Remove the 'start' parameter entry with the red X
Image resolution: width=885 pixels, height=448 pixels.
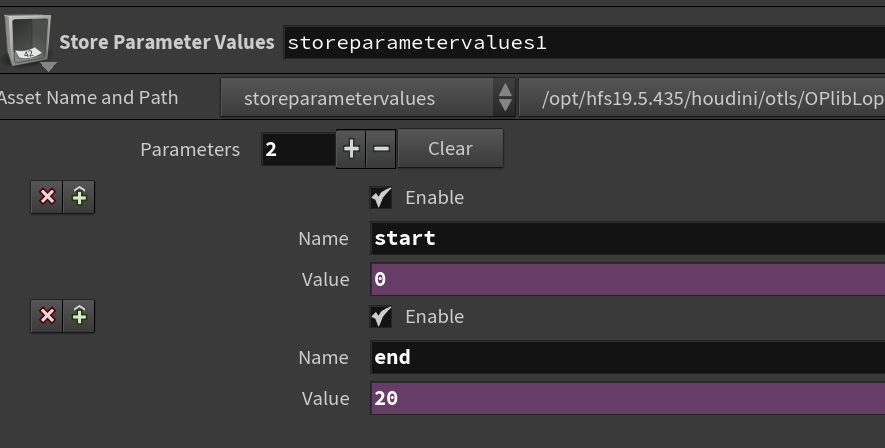(x=47, y=197)
